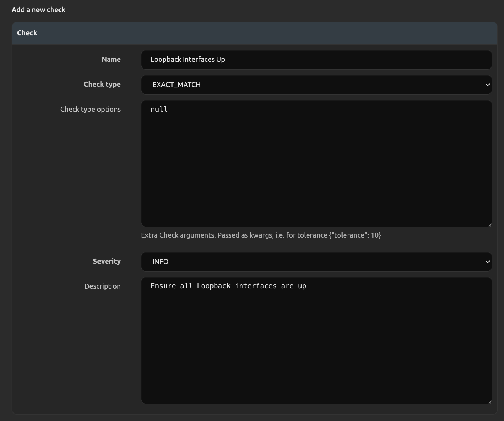Place cursor on the null text

(159, 110)
